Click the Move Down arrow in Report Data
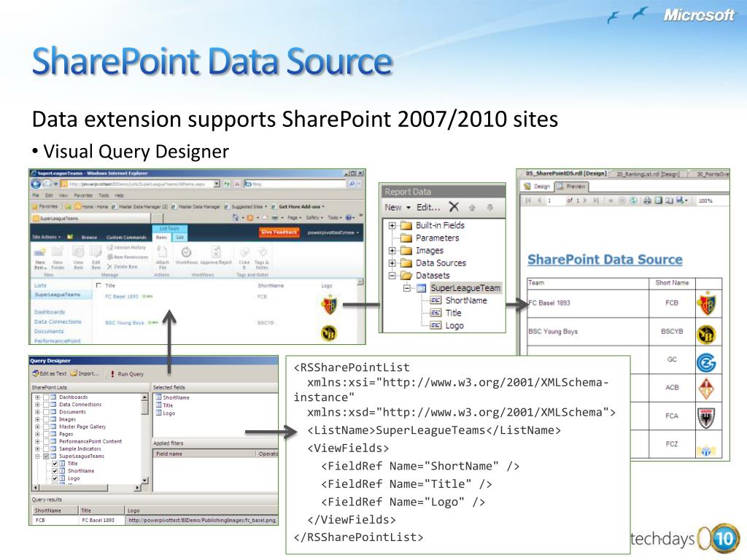This screenshot has height=560, width=747. click(489, 207)
